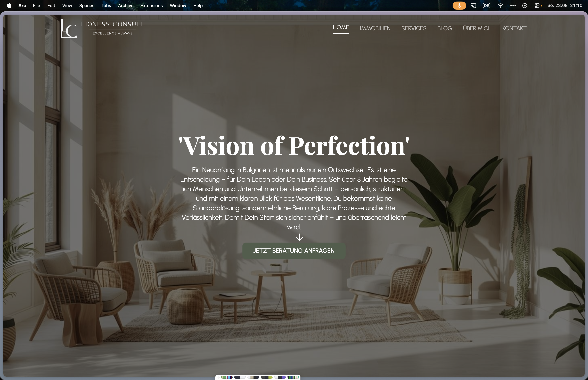Open the Apple menu

(9, 5)
